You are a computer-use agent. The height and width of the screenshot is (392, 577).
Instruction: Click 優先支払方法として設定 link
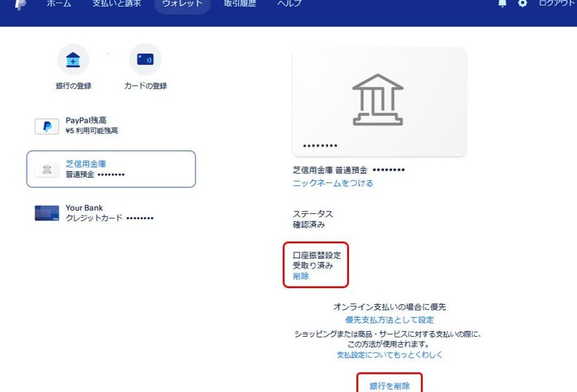390,319
